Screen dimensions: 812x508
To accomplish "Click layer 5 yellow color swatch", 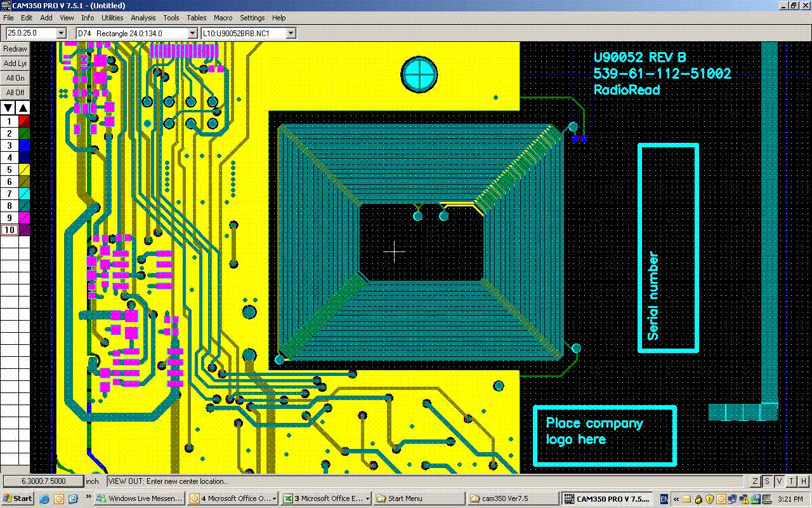I will tap(24, 170).
